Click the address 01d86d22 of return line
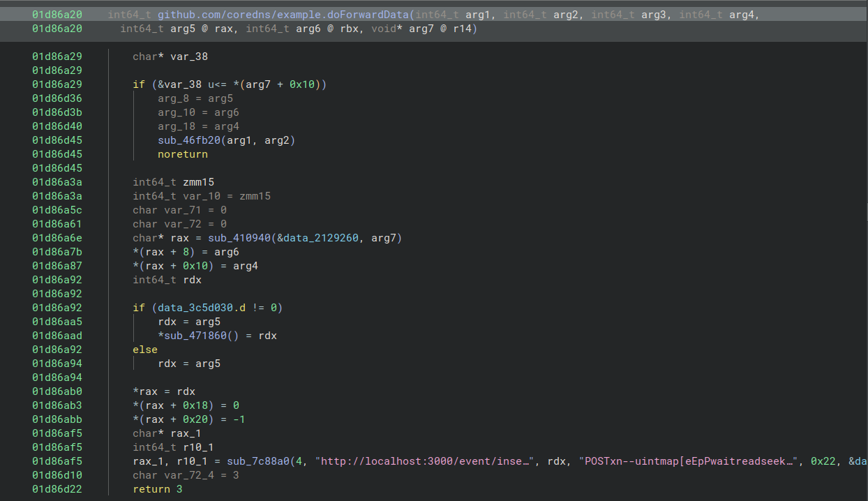The height and width of the screenshot is (501, 868). click(57, 489)
